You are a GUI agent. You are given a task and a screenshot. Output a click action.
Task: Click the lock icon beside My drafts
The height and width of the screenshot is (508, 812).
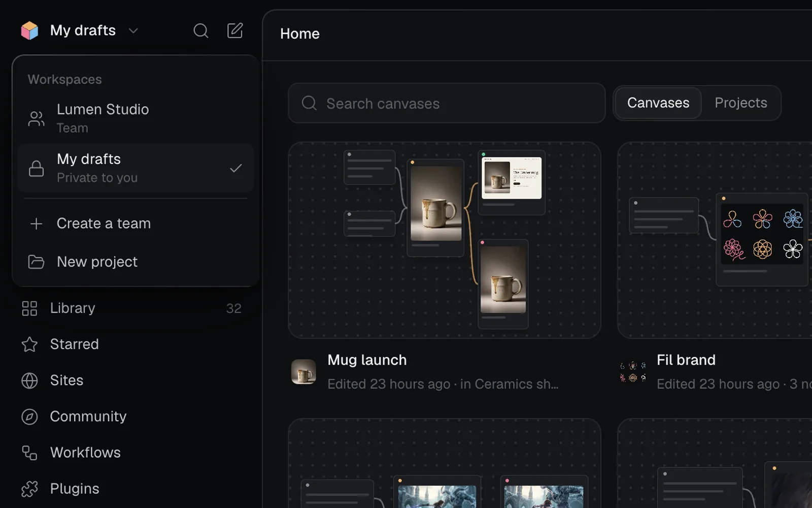(37, 168)
